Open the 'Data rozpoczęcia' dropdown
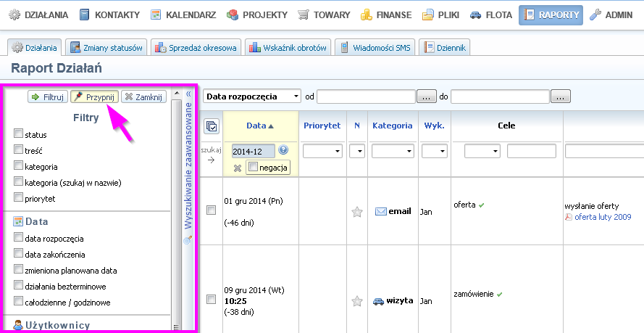This screenshot has width=644, height=333. [x=252, y=96]
